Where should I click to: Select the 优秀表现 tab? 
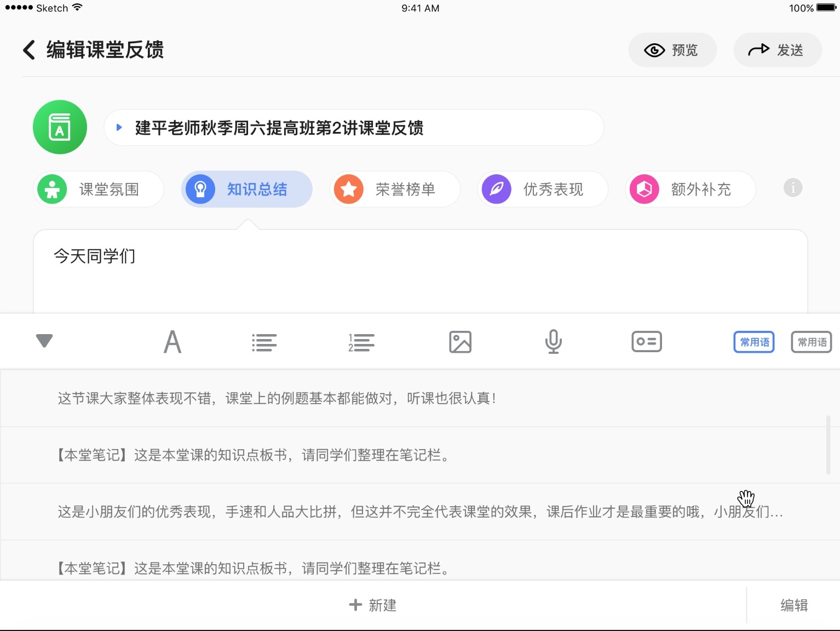[x=543, y=190]
